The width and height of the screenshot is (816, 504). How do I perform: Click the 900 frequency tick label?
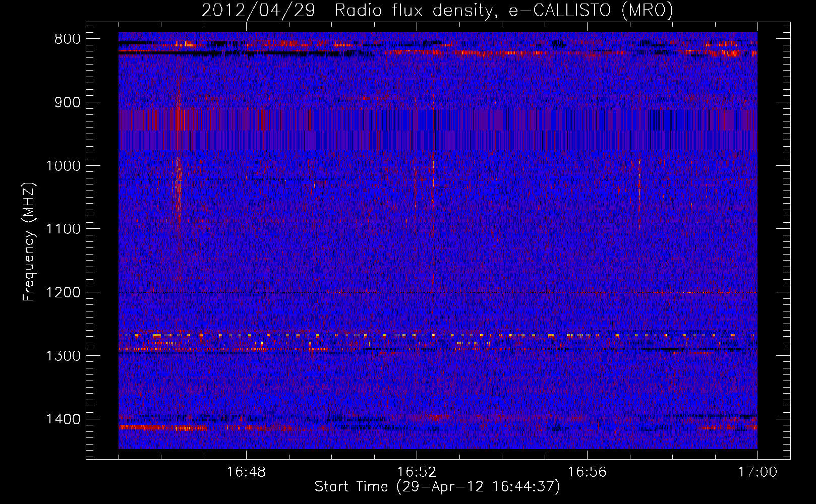click(x=67, y=102)
